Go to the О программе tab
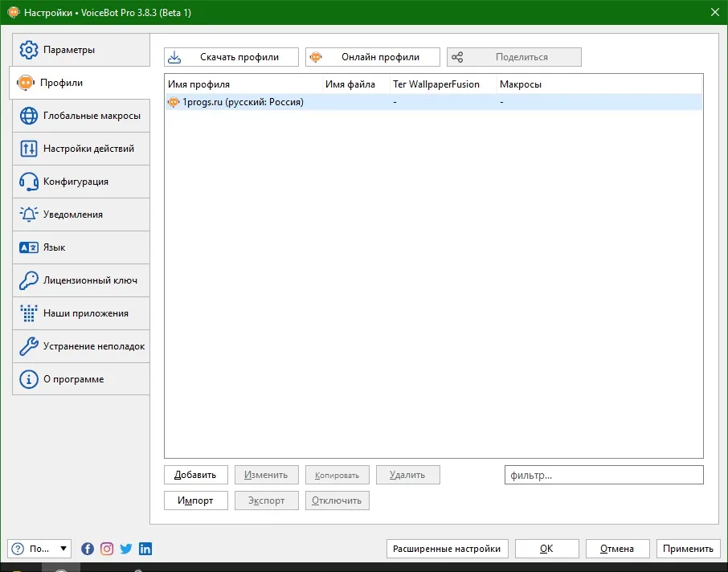The width and height of the screenshot is (728, 572). 81,379
